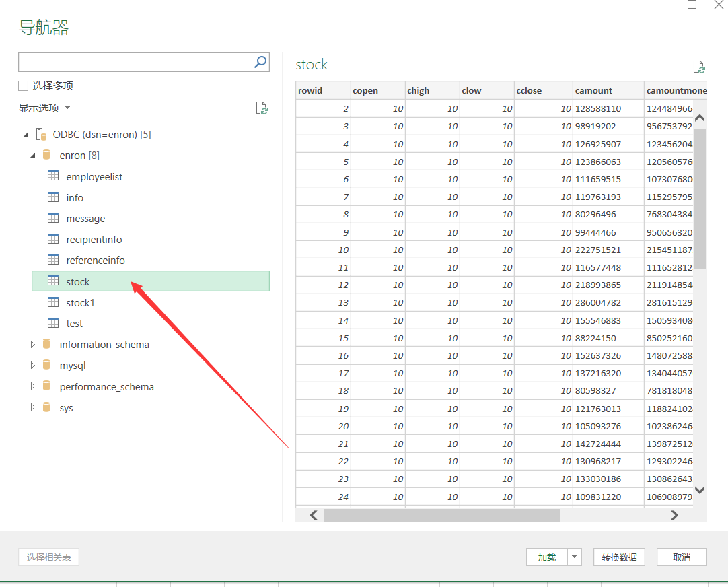728x587 pixels.
Task: Open the dropdown arrow next to 加载
Action: (x=574, y=557)
